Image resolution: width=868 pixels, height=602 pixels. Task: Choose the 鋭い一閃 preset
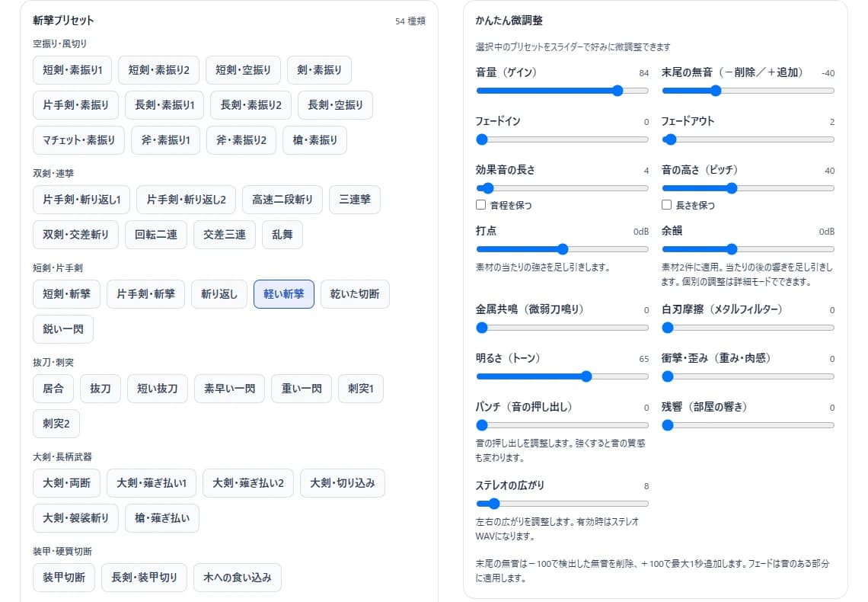(x=63, y=329)
